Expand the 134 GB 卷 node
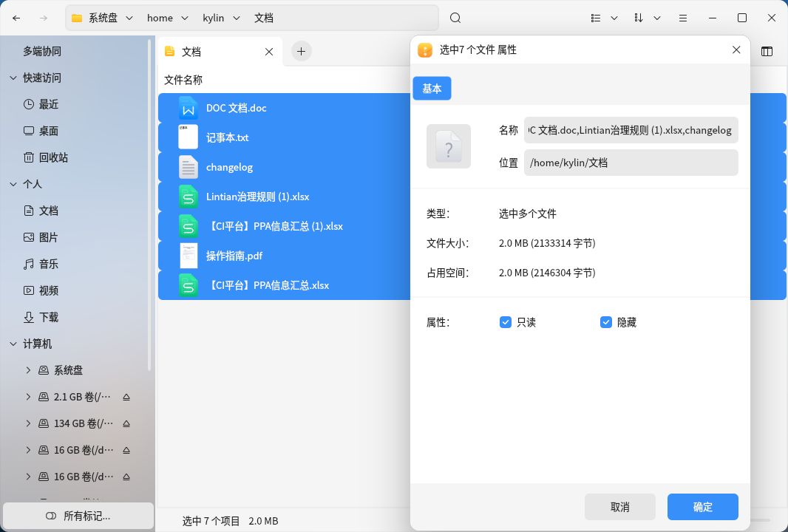 coord(28,423)
